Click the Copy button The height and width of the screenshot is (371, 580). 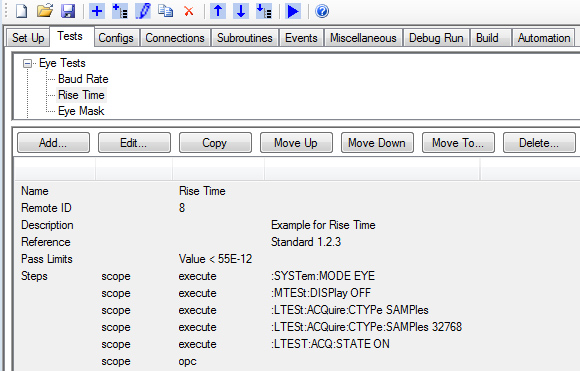point(215,143)
